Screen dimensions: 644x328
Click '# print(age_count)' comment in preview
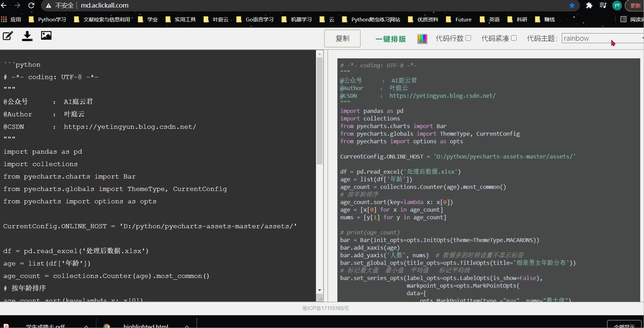coord(370,232)
